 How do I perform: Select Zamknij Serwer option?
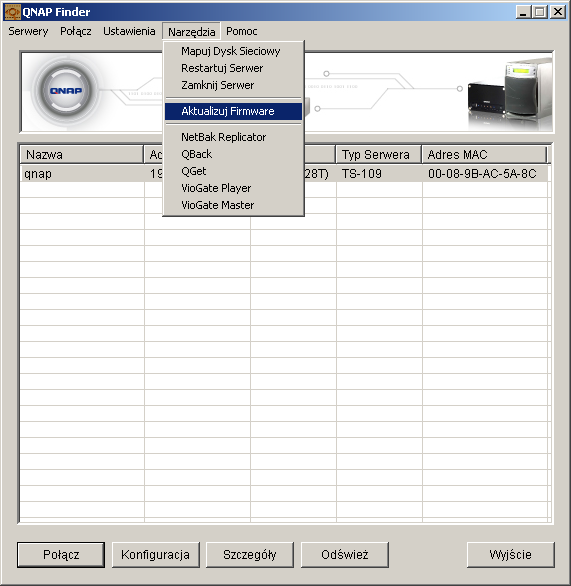pyautogui.click(x=234, y=85)
